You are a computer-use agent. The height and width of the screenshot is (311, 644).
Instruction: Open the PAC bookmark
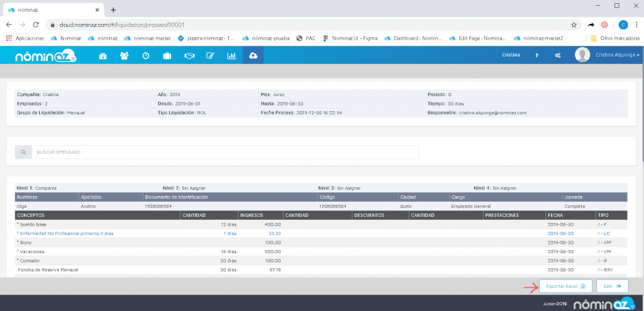[x=306, y=38]
